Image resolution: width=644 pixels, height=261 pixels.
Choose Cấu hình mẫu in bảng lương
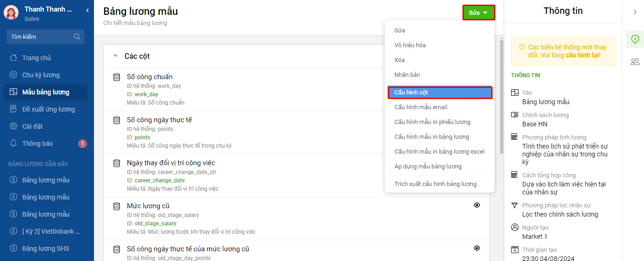[x=431, y=137]
